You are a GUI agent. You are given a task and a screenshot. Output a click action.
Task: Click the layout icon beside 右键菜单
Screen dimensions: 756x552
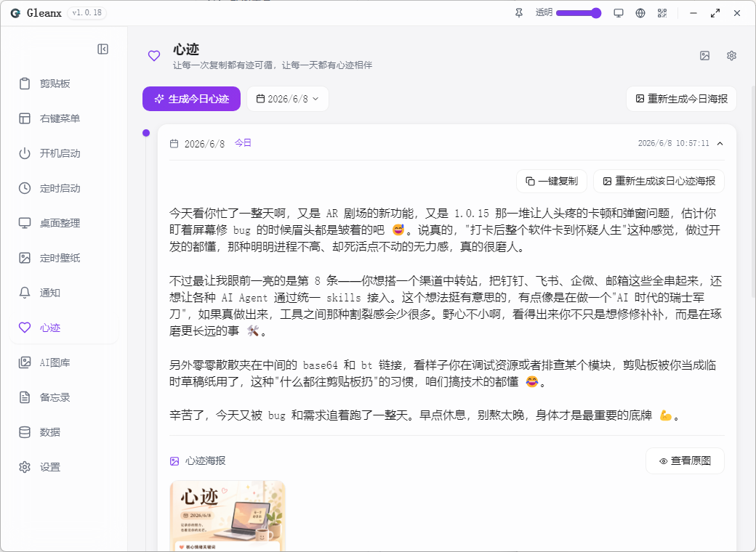tap(25, 118)
